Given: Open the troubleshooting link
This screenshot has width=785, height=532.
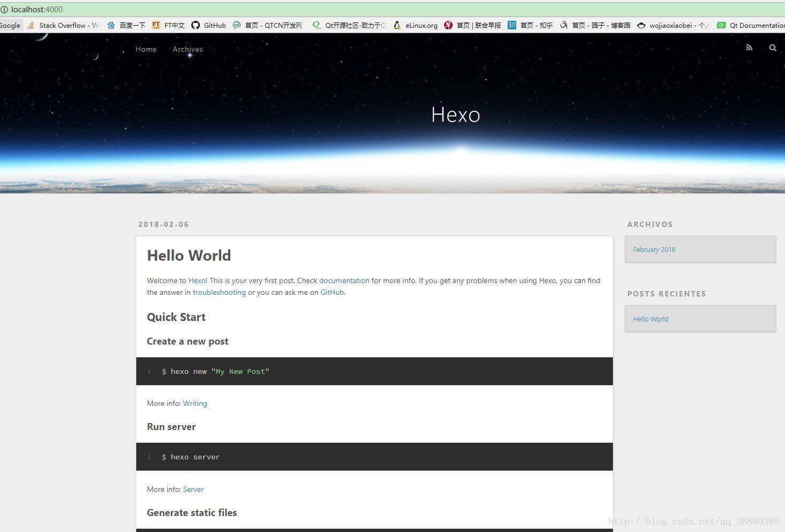Looking at the screenshot, I should coord(219,292).
